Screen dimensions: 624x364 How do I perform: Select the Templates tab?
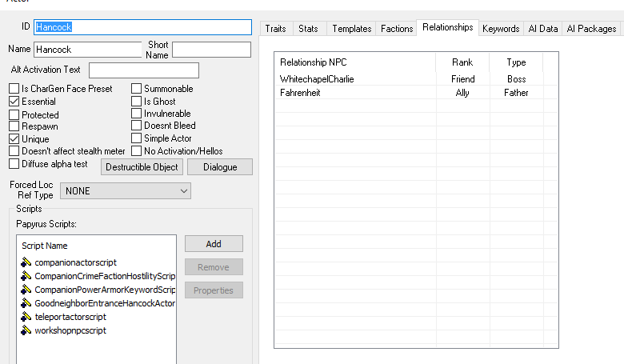[x=352, y=29]
